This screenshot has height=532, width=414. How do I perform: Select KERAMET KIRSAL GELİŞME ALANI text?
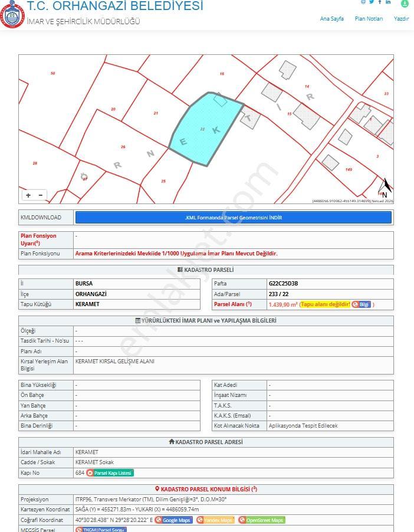click(114, 362)
